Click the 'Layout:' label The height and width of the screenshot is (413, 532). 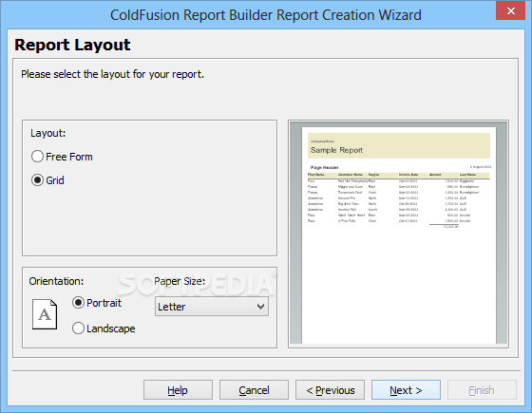click(x=48, y=133)
